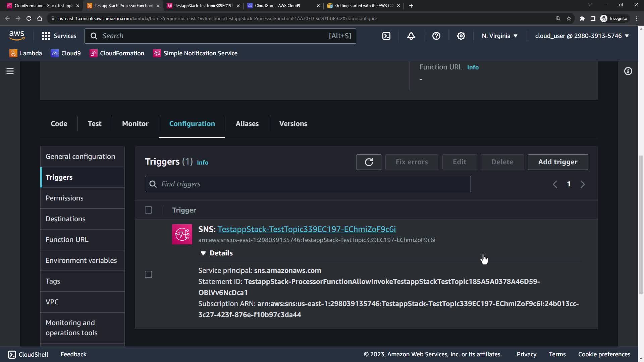644x362 pixels.
Task: Open the TestappStack-TestTopic SNS link
Action: [x=307, y=229]
